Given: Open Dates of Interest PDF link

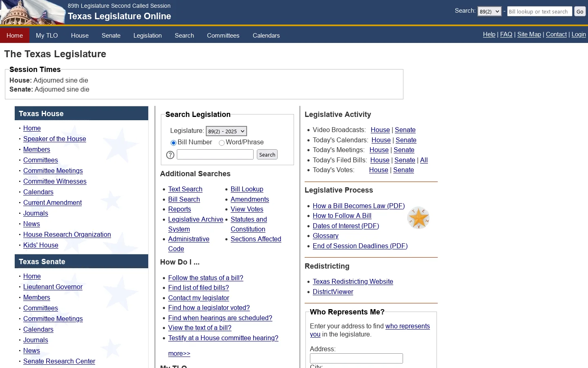Looking at the screenshot, I should click(x=346, y=226).
